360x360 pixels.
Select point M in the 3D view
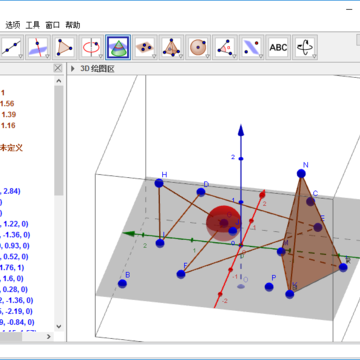[x=281, y=251]
